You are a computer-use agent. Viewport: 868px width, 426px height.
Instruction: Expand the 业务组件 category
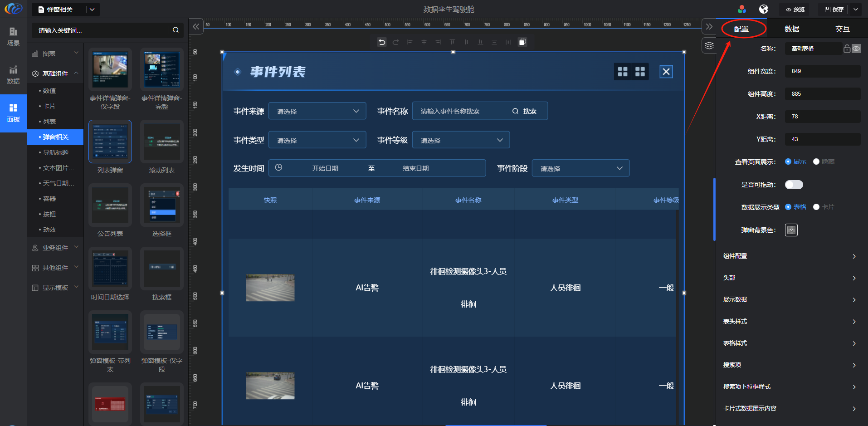[x=55, y=248]
